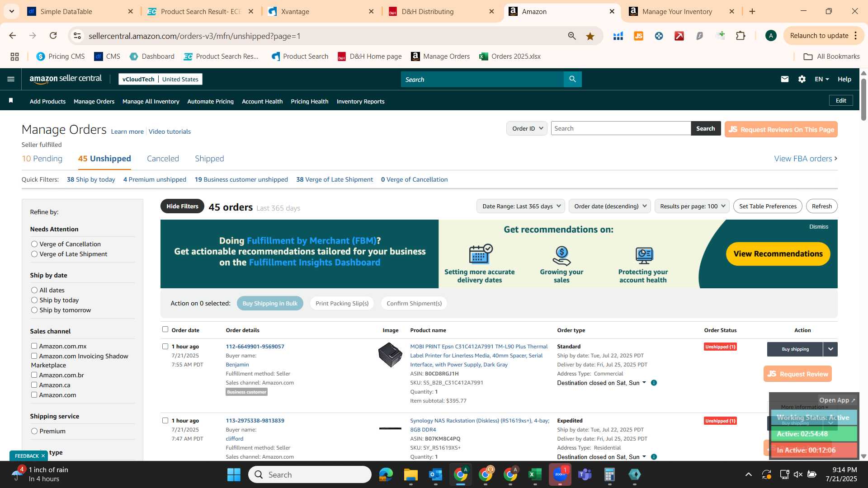This screenshot has width=868, height=488.
Task: Open the MOBI PRINT printer product thumbnail
Action: click(390, 355)
